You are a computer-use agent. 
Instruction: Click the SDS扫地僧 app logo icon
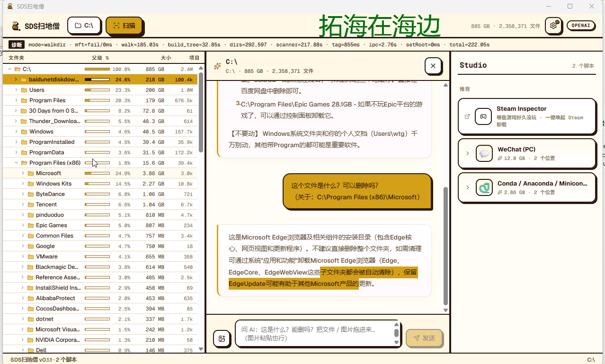tap(16, 26)
